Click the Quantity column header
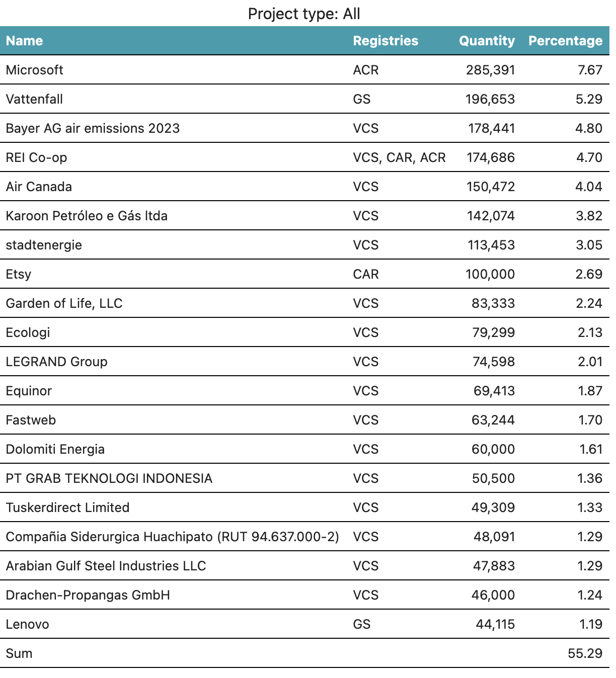616x678 pixels. tap(487, 41)
